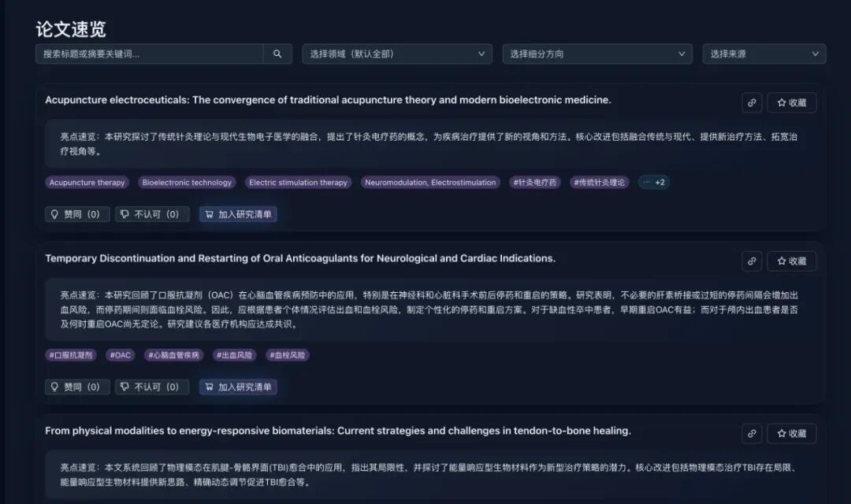Click 收藏 on the Oral Anticoagulants paper

(x=792, y=261)
